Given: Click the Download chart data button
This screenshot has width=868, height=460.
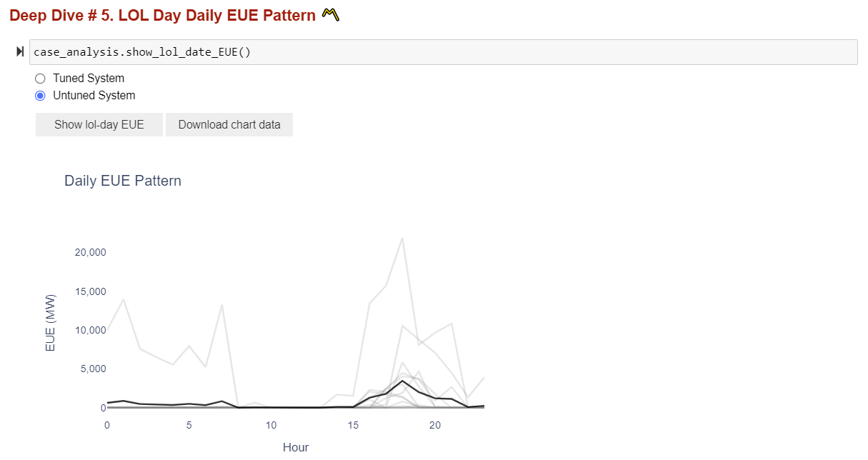Looking at the screenshot, I should coord(229,124).
